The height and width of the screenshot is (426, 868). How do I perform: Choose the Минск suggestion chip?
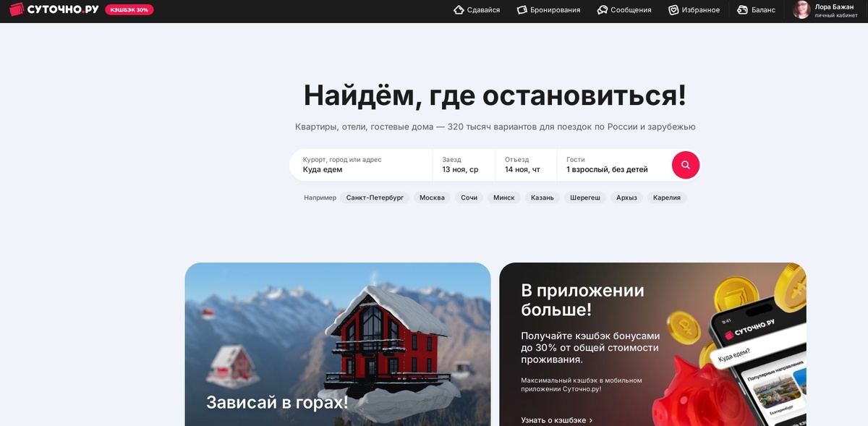(x=504, y=197)
